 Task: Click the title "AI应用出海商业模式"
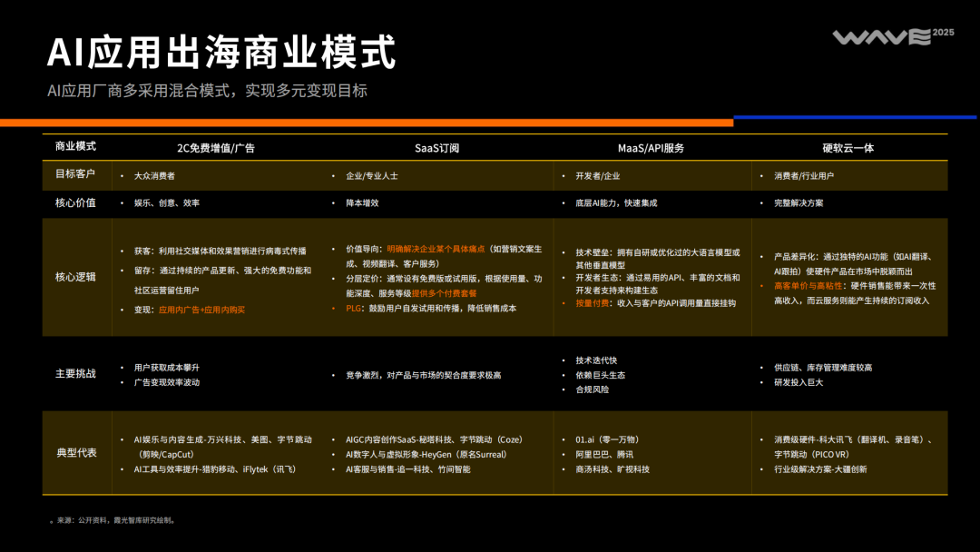222,52
